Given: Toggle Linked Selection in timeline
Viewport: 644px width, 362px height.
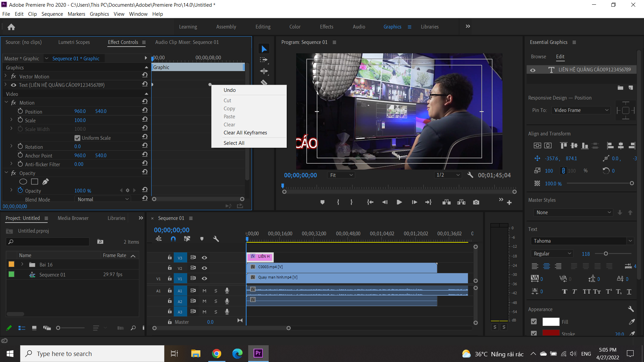Looking at the screenshot, I should pyautogui.click(x=187, y=239).
